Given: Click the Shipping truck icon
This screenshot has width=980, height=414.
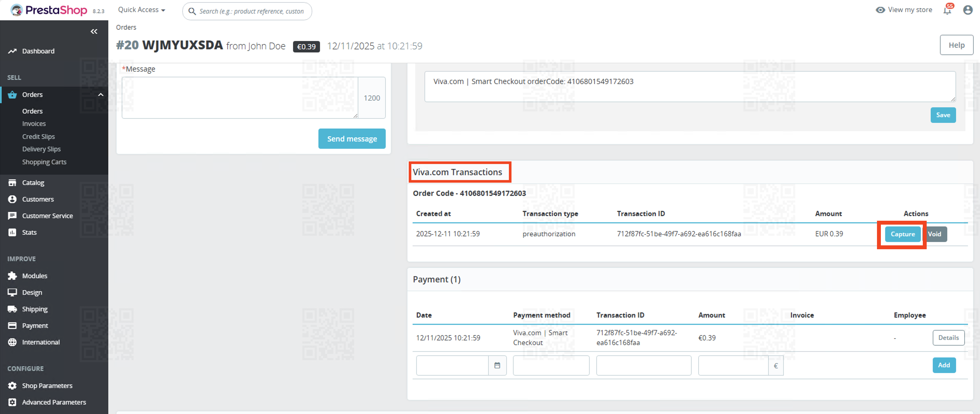Looking at the screenshot, I should click(x=12, y=309).
